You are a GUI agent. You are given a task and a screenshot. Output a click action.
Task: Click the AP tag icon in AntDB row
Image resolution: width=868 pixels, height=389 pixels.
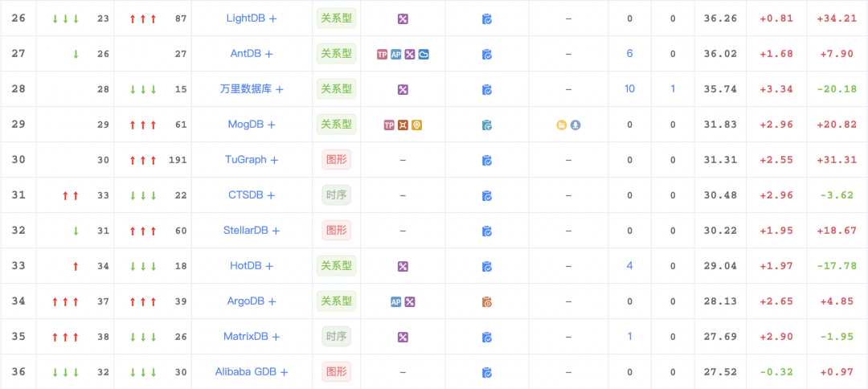[x=395, y=54]
